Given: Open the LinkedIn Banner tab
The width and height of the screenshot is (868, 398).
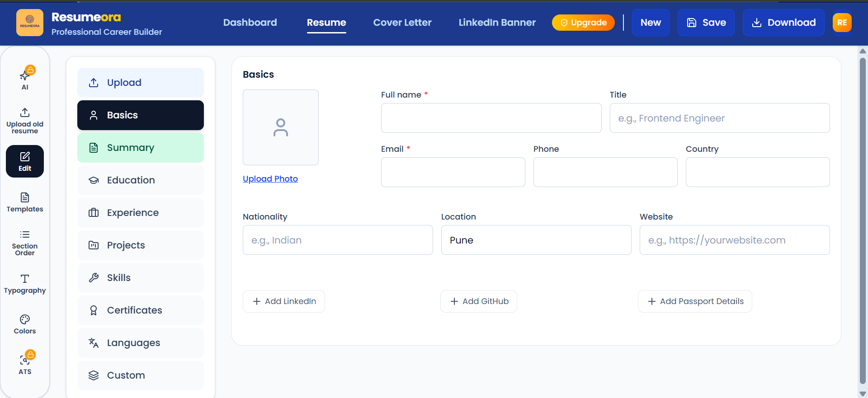Looking at the screenshot, I should pyautogui.click(x=497, y=23).
